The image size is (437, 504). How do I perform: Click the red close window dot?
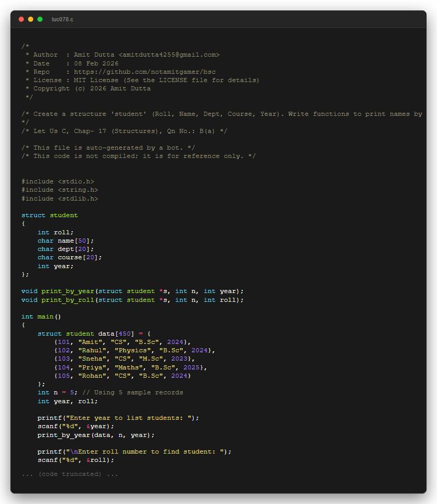[21, 19]
